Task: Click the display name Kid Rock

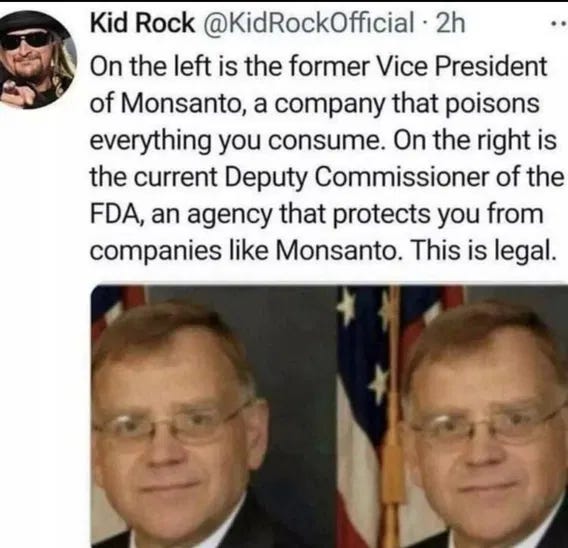Action: coord(142,23)
